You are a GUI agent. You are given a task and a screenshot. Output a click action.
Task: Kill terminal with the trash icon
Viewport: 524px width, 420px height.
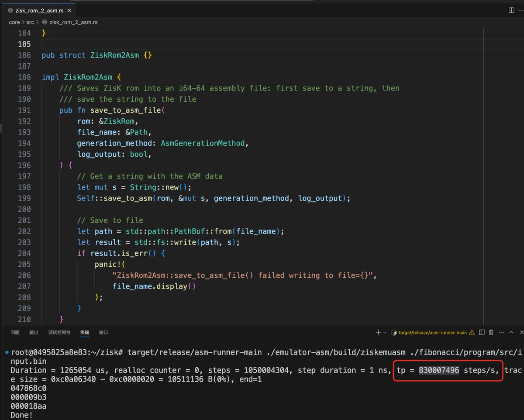[491, 332]
